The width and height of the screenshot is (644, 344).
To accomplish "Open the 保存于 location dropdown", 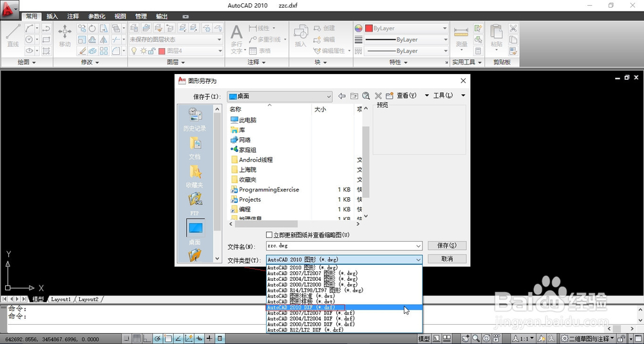I will [279, 96].
